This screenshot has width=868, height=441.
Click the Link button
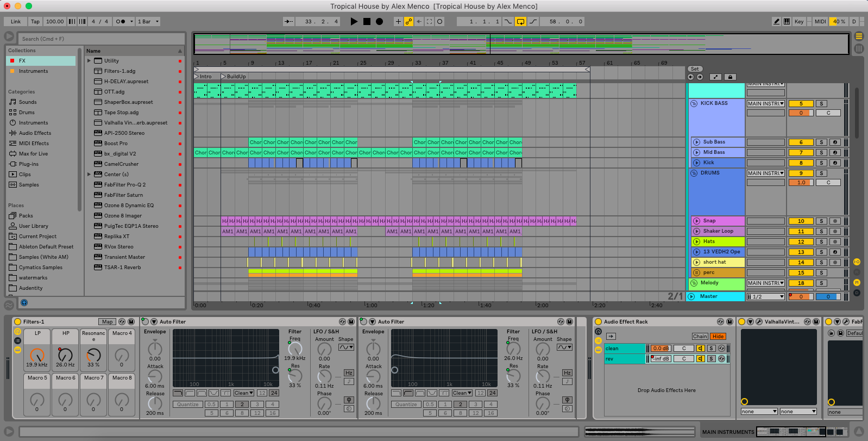[x=16, y=22]
